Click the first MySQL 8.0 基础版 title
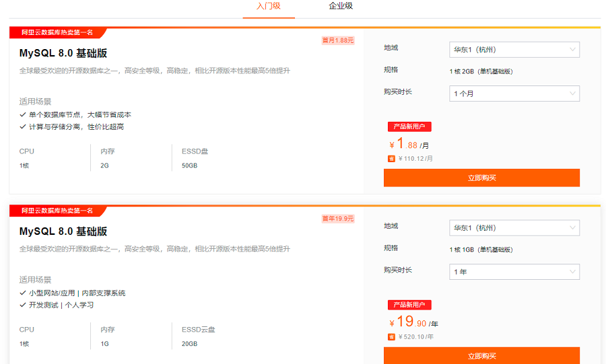606x364 pixels. click(63, 53)
